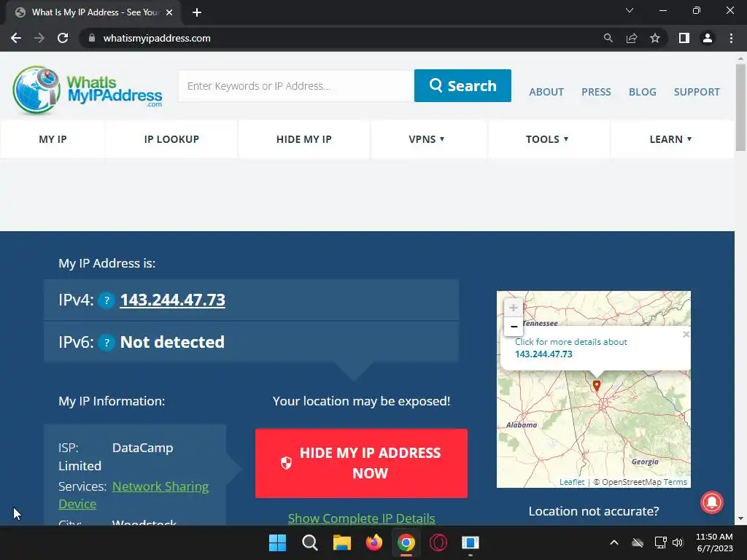
Task: Click the address bar URL
Action: tap(157, 38)
